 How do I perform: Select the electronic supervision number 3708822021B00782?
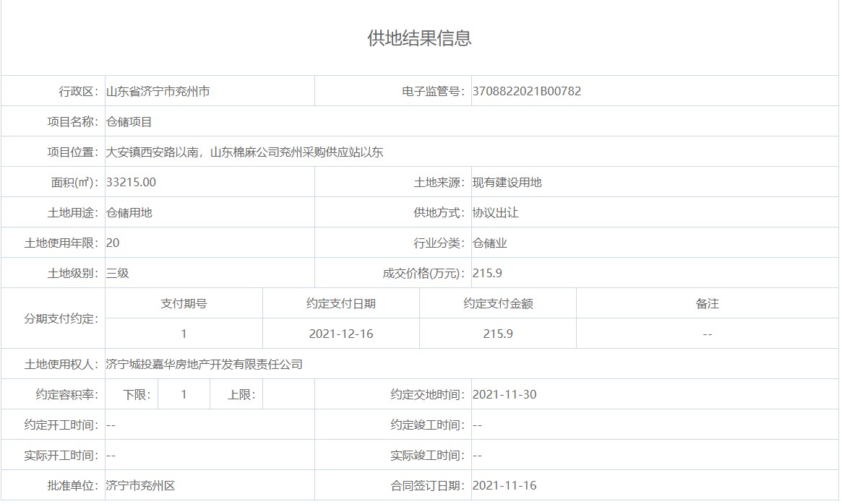pos(526,92)
